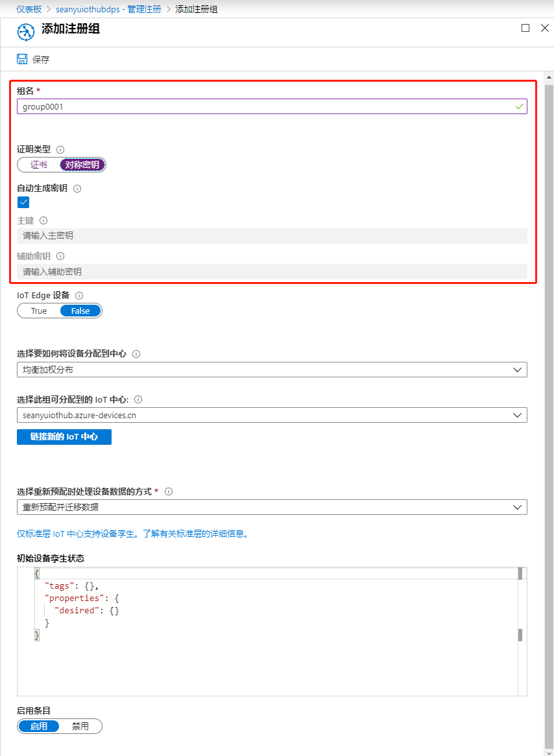Uncheck the 自动生成密钥 checkbox
Screen dimensions: 554x756
[x=23, y=202]
